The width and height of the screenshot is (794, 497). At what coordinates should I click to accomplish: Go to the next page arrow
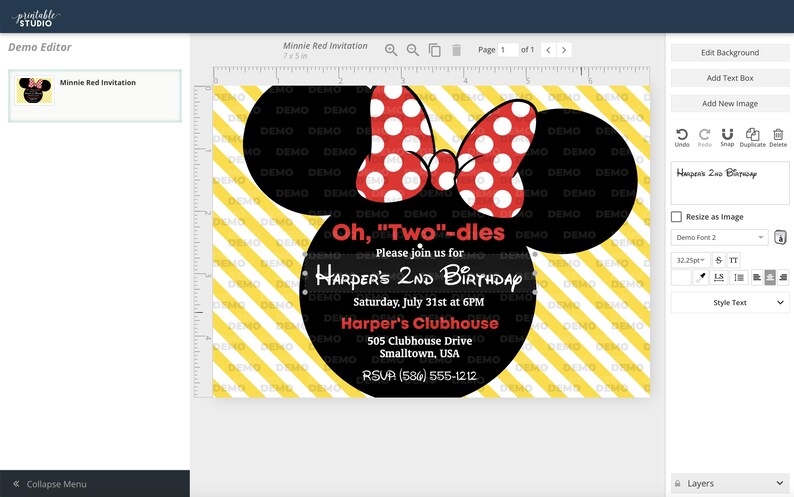pyautogui.click(x=564, y=50)
